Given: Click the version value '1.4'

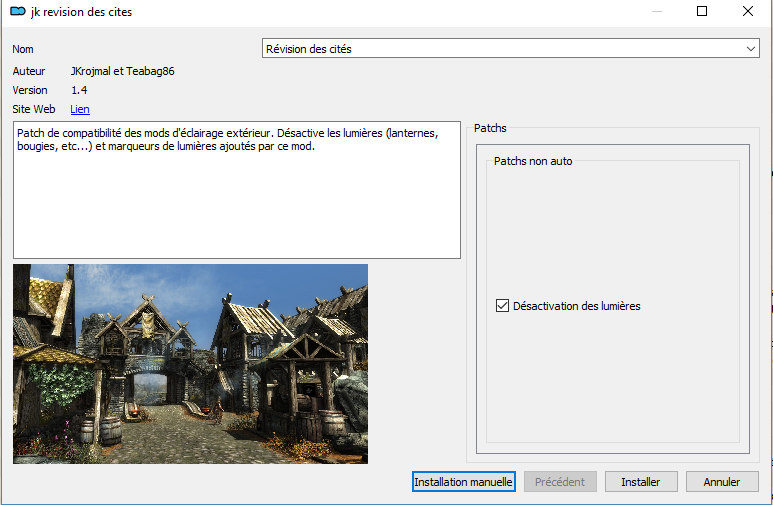Looking at the screenshot, I should coord(79,90).
